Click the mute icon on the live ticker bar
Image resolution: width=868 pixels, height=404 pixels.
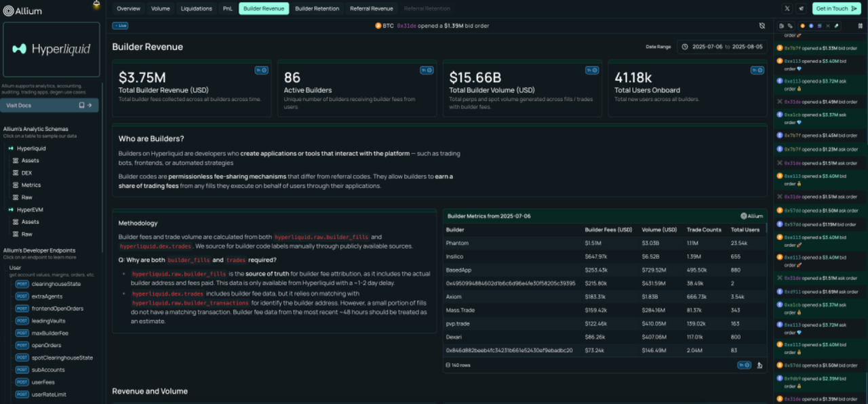point(762,26)
